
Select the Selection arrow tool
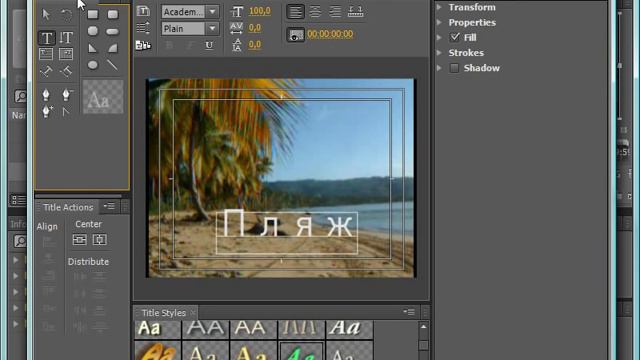[x=46, y=15]
